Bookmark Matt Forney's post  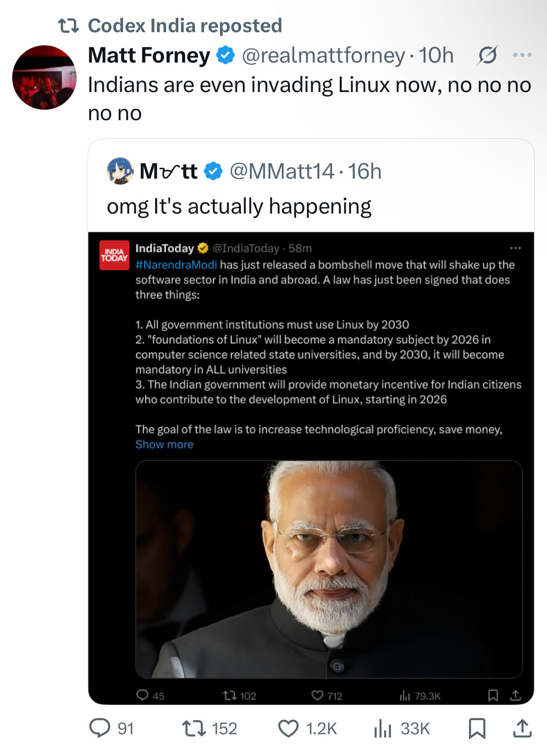point(477,728)
